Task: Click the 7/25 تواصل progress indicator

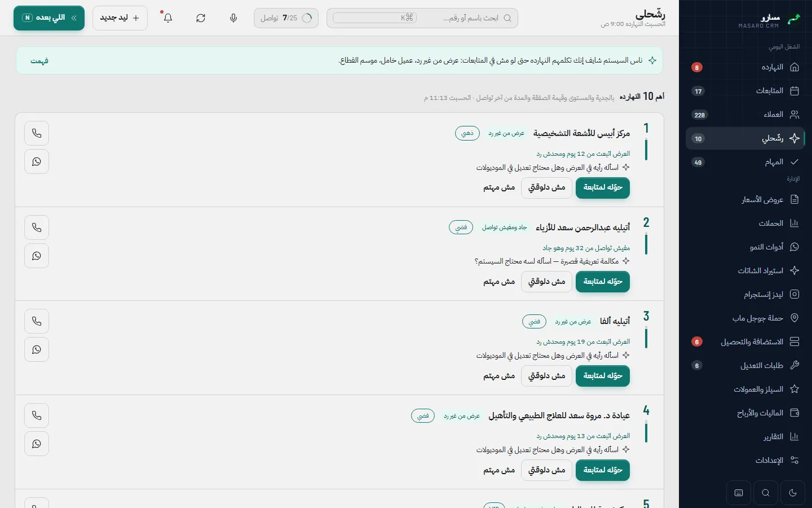Action: click(x=286, y=18)
